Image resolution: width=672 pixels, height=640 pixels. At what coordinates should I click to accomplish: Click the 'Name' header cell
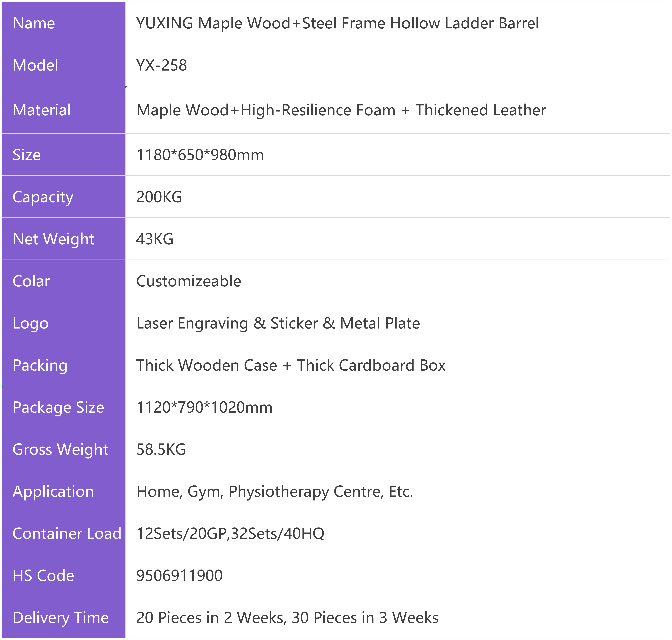pos(64,23)
